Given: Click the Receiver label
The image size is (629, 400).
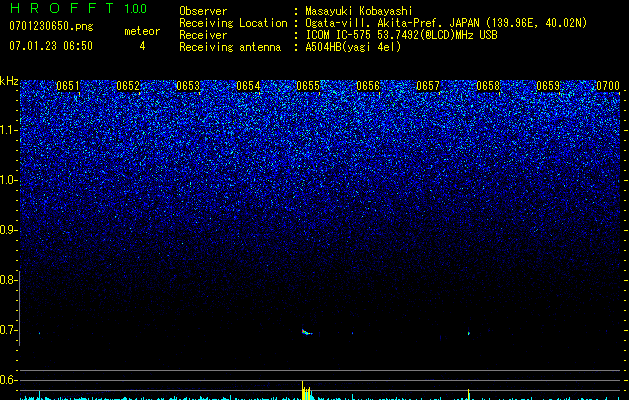Looking at the screenshot, I should tap(203, 35).
